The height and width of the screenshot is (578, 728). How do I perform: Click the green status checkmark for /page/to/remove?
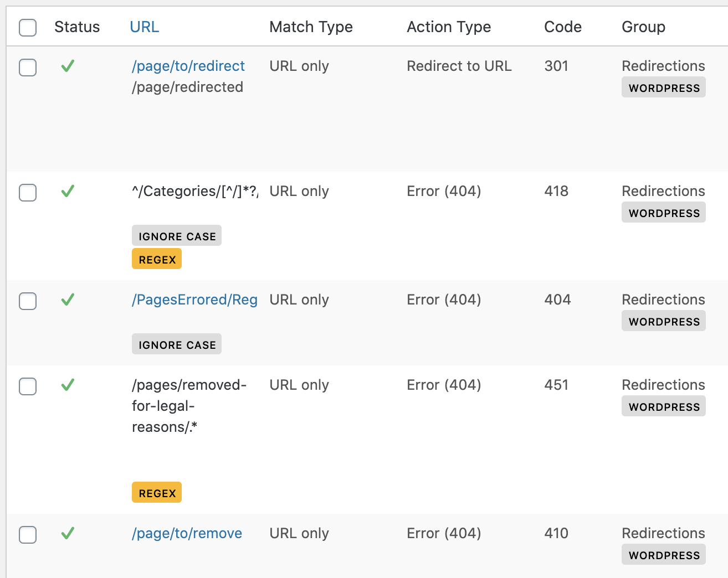68,534
